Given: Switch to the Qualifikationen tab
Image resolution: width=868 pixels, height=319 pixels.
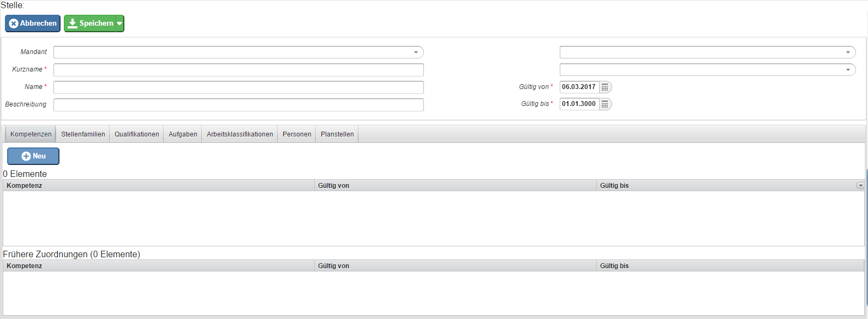Looking at the screenshot, I should (137, 134).
